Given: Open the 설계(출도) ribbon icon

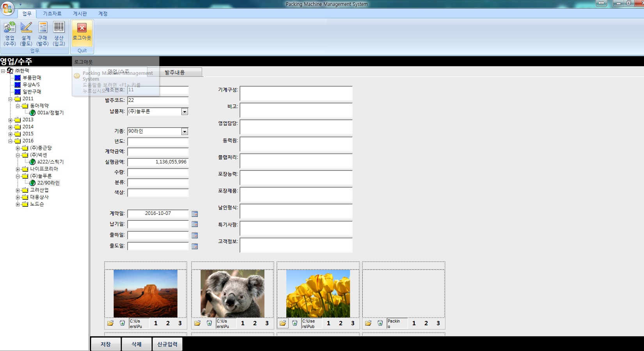Looking at the screenshot, I should pyautogui.click(x=26, y=34).
